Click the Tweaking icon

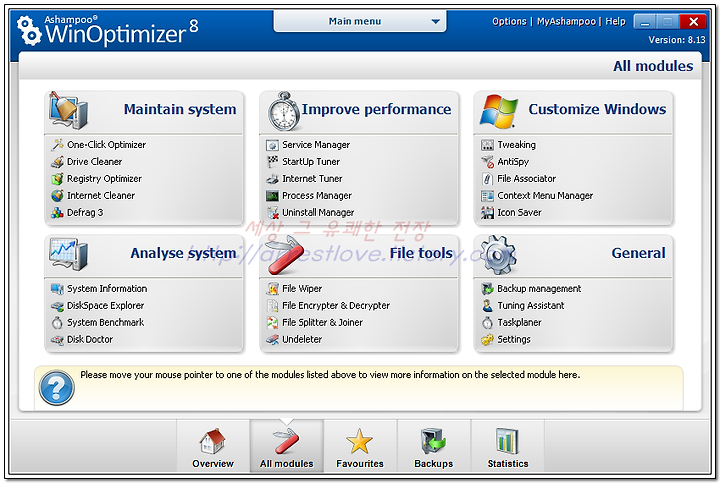(x=487, y=145)
